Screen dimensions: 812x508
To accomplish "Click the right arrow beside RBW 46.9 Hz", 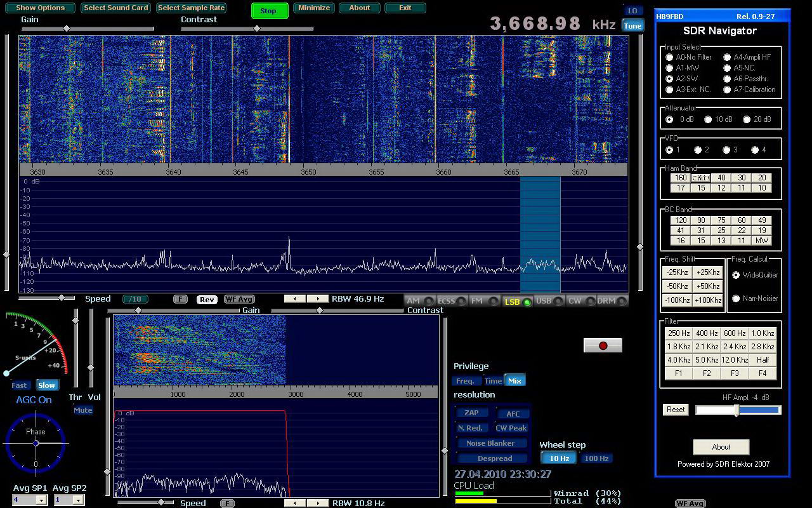I will 317,298.
